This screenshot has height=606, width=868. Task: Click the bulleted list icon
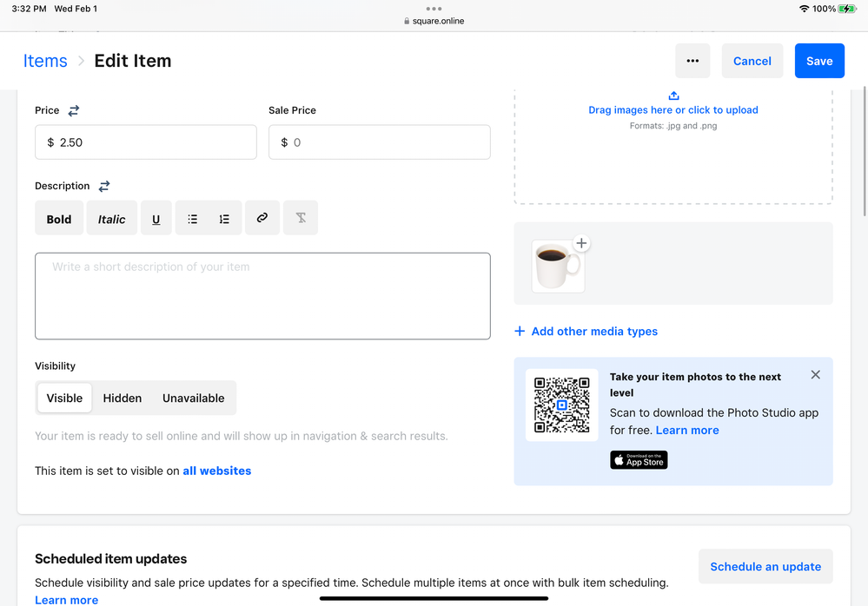[x=193, y=219]
